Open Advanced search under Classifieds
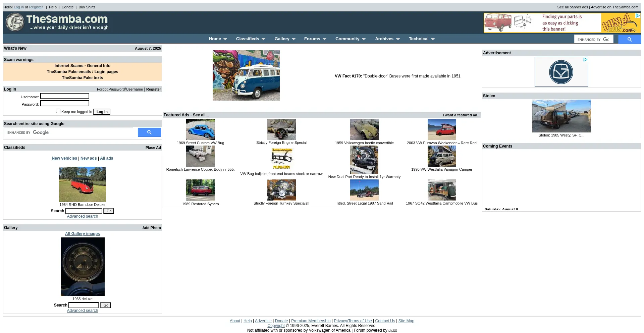Viewport: 644px width, 333px height. (82, 216)
